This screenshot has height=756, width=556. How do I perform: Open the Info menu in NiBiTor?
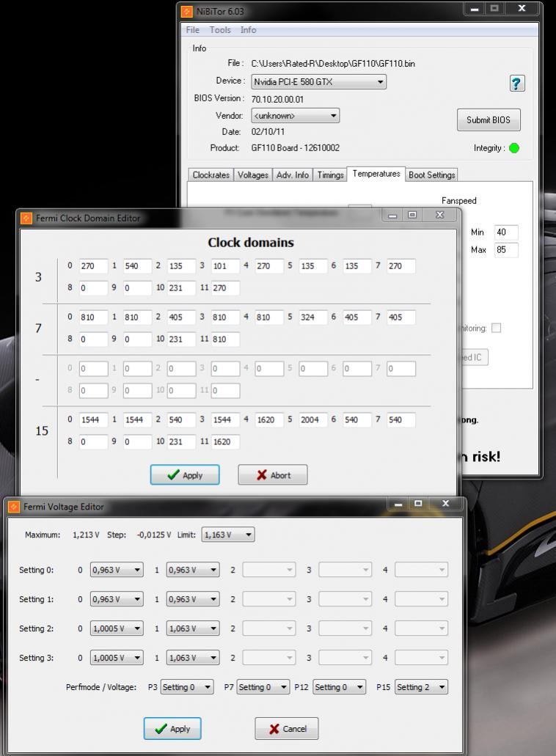click(249, 30)
